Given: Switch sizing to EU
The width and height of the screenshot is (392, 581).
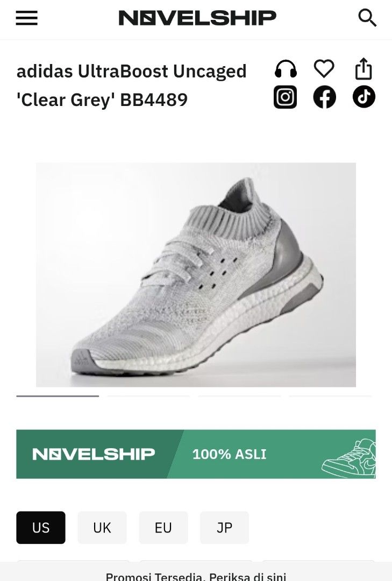Looking at the screenshot, I should point(163,528).
